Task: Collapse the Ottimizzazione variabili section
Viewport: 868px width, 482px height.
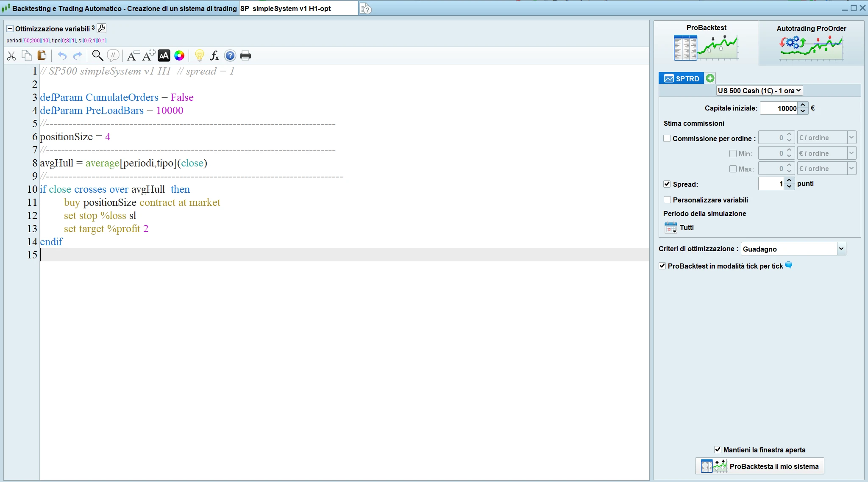Action: [x=10, y=29]
